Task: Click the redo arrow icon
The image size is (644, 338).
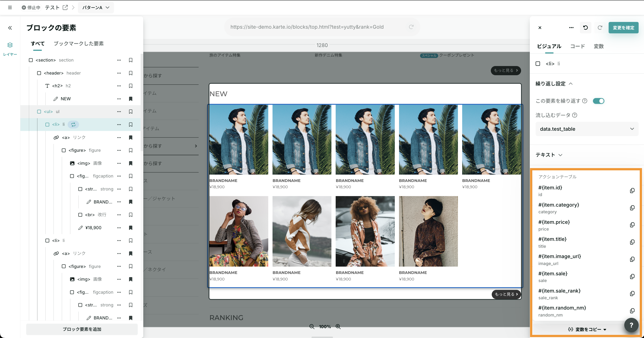Action: click(600, 28)
